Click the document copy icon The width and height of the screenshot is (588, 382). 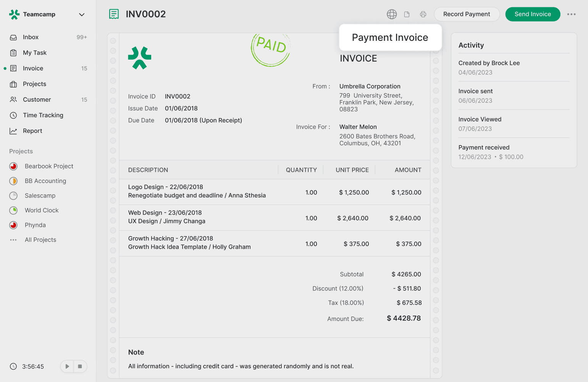[x=407, y=14]
